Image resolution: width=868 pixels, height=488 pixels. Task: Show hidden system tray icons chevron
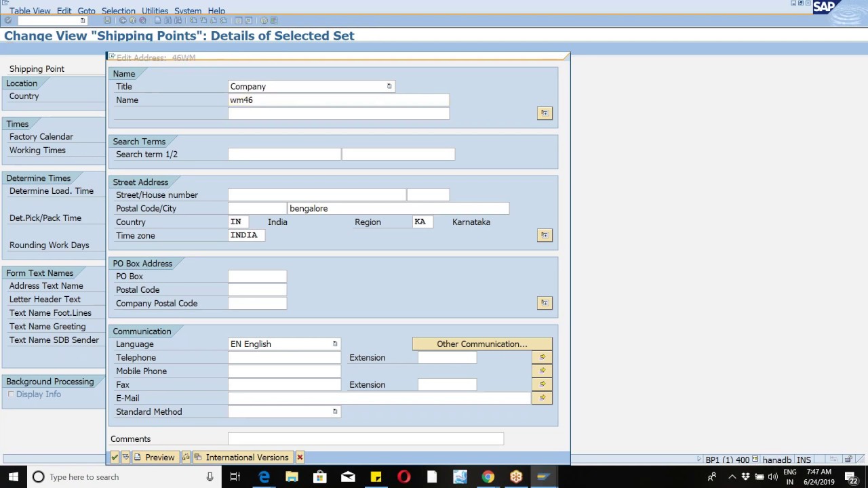pyautogui.click(x=732, y=477)
